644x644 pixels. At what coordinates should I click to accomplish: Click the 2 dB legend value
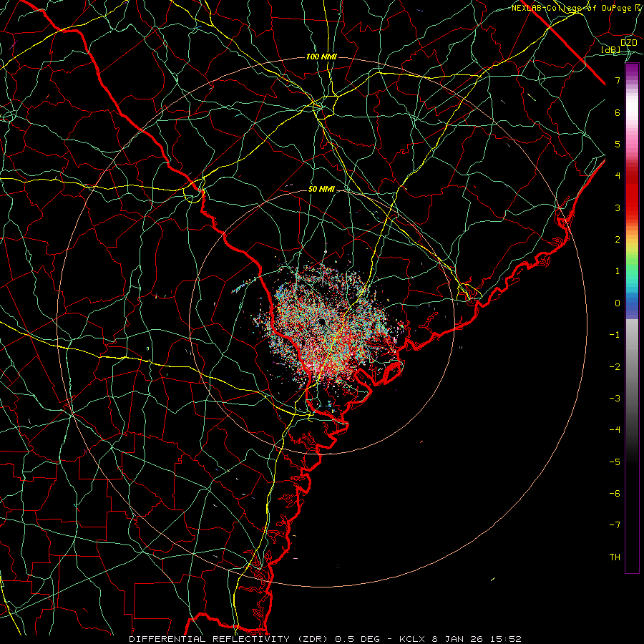(x=618, y=240)
